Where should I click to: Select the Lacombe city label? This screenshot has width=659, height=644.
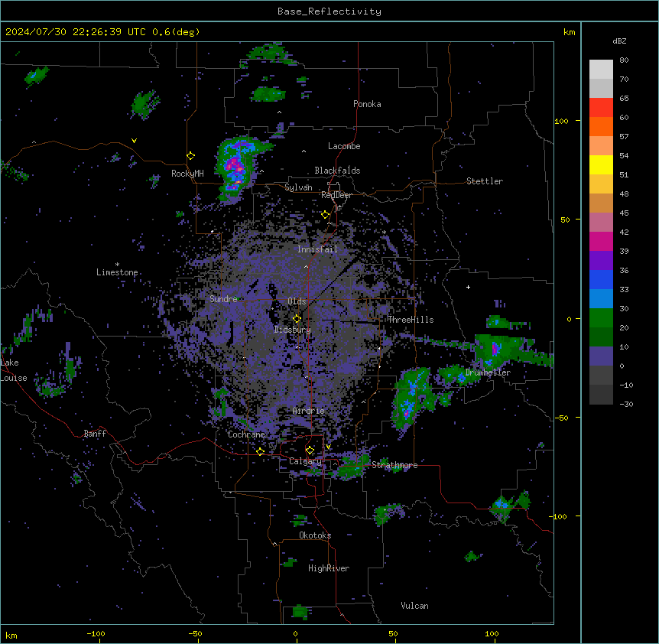[x=344, y=146]
